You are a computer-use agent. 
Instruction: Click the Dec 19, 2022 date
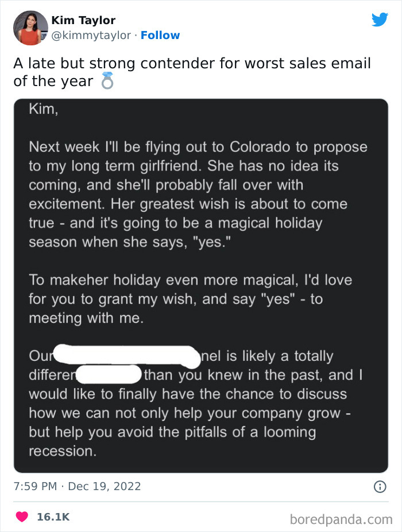104,487
